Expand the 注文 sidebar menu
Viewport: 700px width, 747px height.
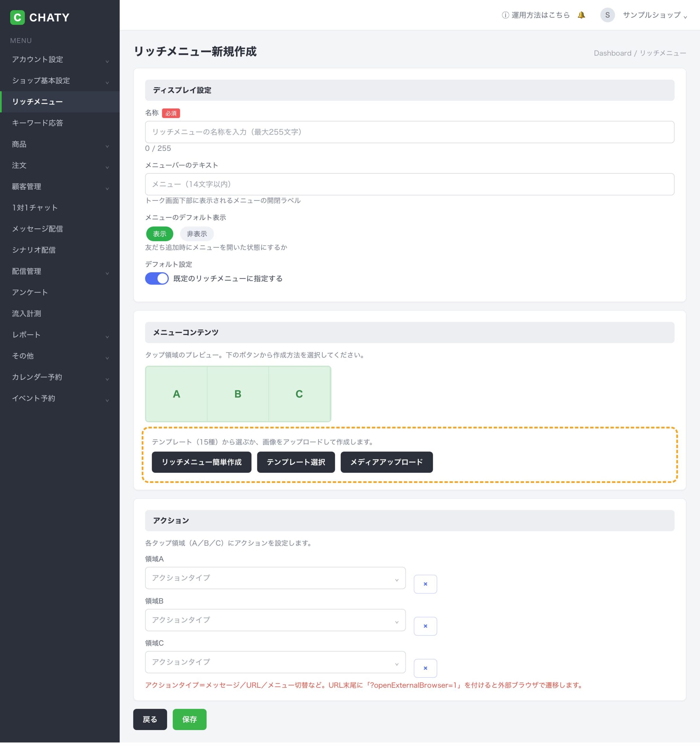point(60,165)
